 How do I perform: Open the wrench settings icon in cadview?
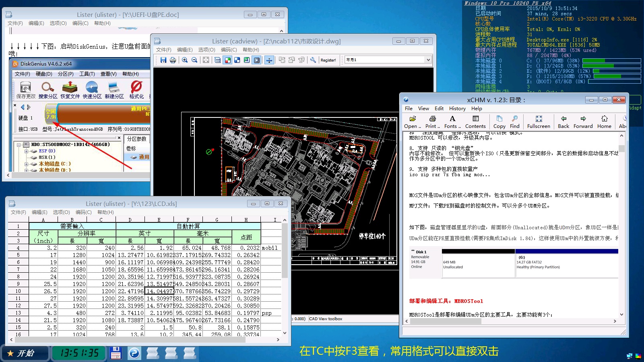pyautogui.click(x=313, y=60)
